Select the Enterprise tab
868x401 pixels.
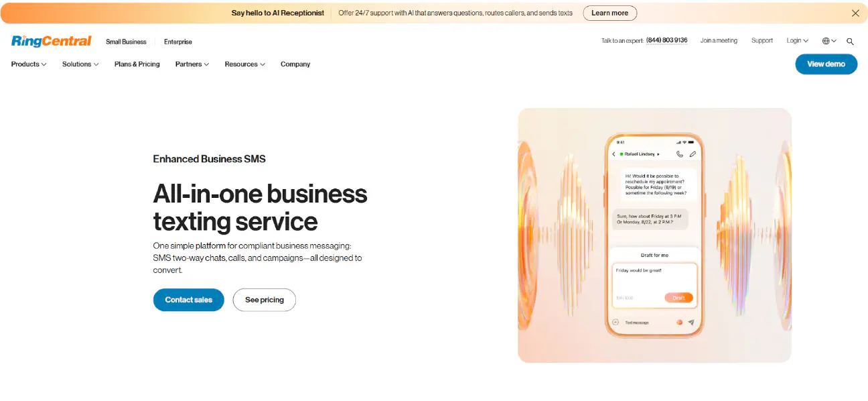(x=178, y=42)
